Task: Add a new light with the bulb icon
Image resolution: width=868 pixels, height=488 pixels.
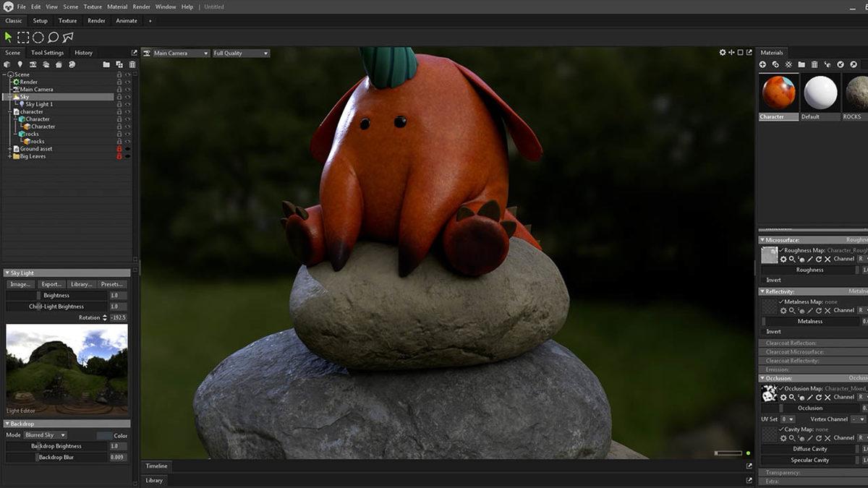Action: tap(20, 64)
